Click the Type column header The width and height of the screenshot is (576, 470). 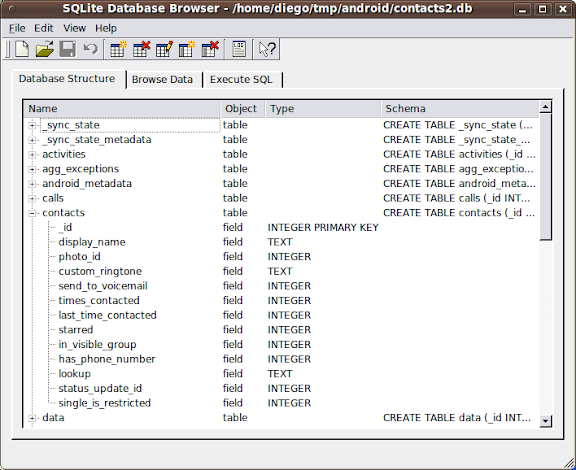(323, 109)
